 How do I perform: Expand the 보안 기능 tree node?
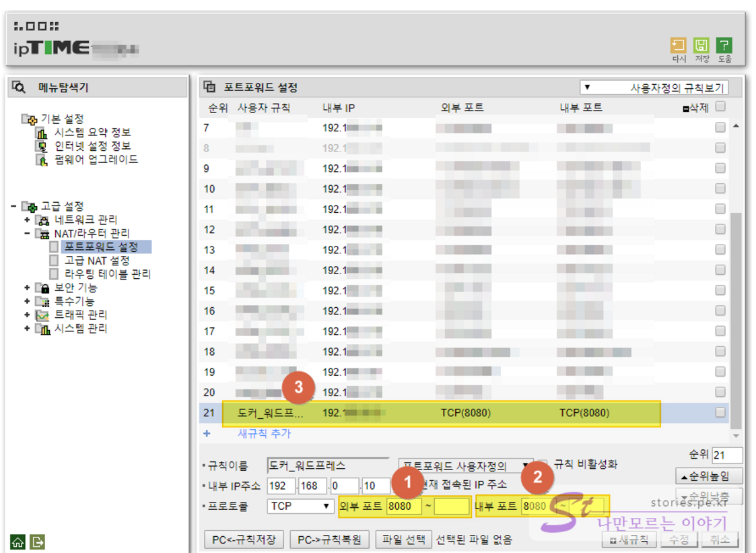coord(28,288)
